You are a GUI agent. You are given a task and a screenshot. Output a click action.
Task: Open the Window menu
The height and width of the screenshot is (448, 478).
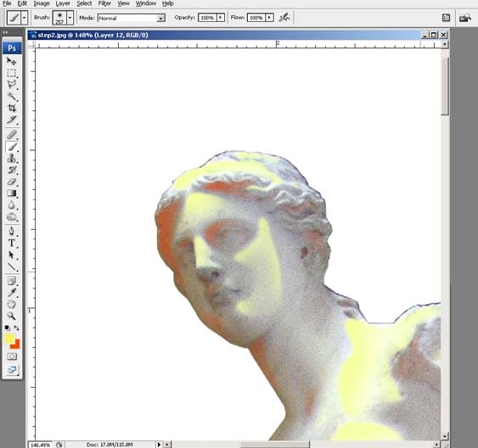point(146,3)
